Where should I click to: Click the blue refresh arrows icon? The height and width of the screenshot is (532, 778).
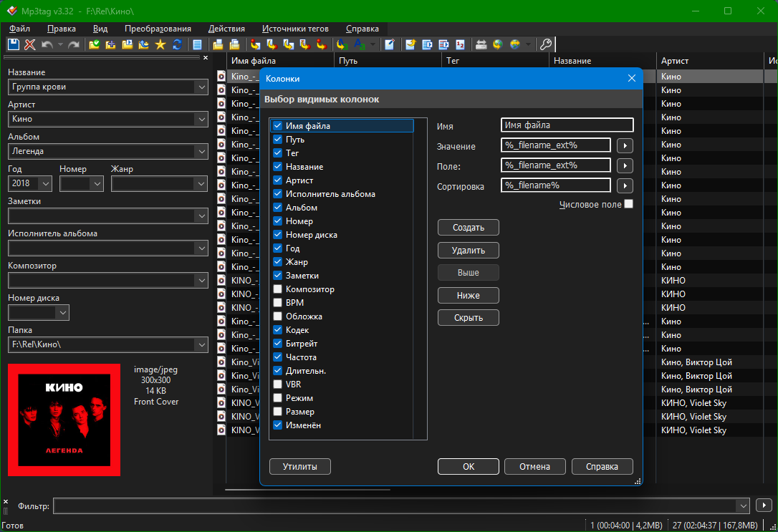coord(177,44)
